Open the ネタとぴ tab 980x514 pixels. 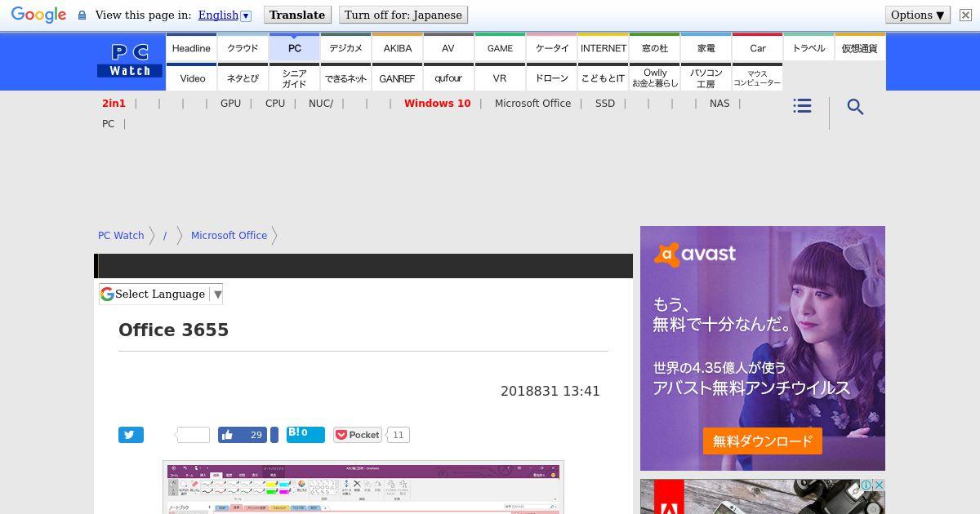pos(243,78)
